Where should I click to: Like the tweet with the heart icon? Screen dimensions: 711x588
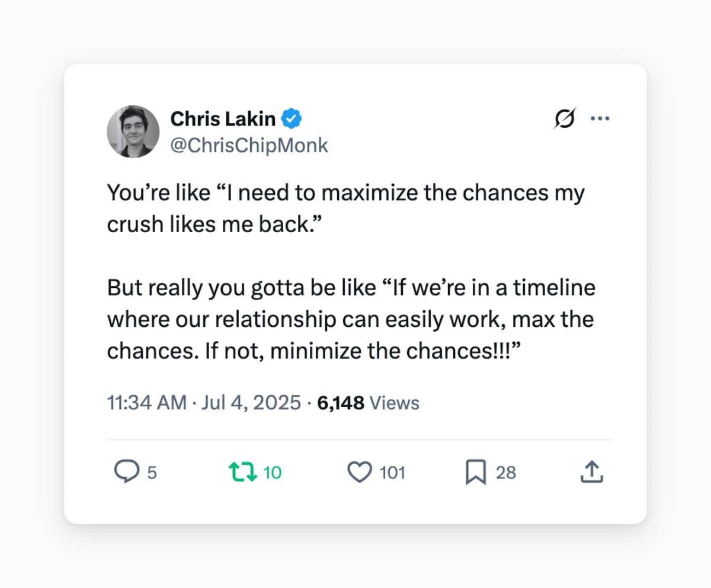[359, 473]
